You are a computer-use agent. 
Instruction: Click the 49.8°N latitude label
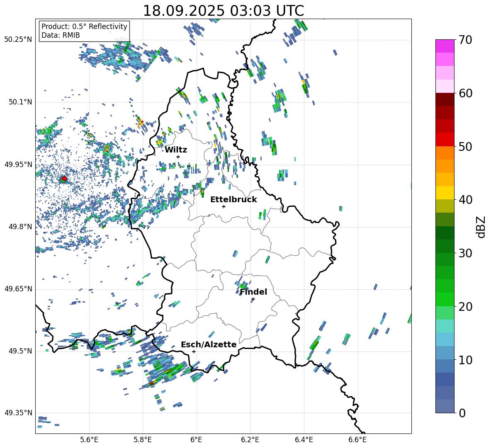point(20,227)
